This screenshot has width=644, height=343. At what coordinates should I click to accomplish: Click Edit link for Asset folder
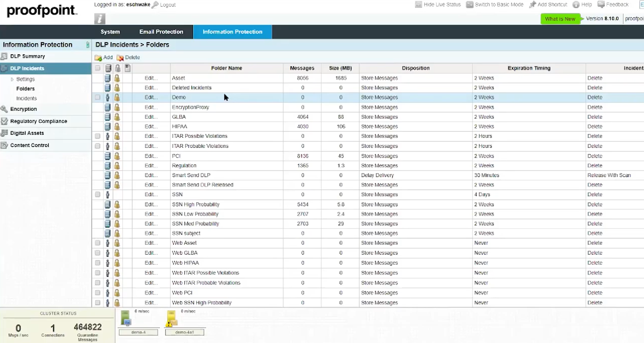tap(151, 78)
